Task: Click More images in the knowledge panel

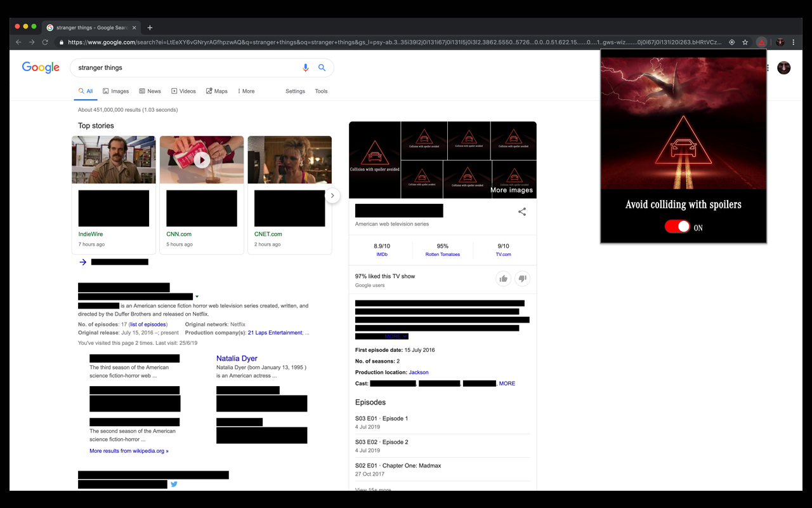Action: 511,190
